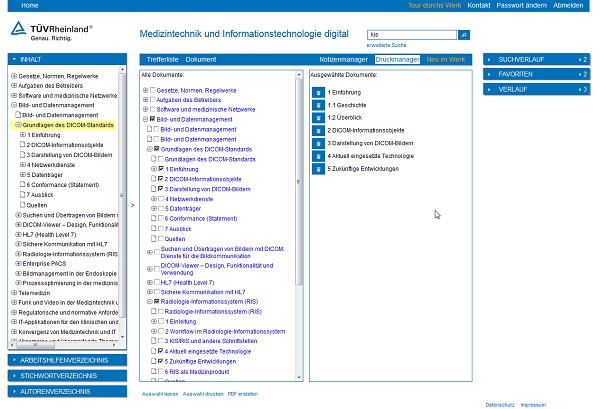This screenshot has width=600, height=409.
Task: Click 'Auswahl drucken' link
Action: pos(203,394)
